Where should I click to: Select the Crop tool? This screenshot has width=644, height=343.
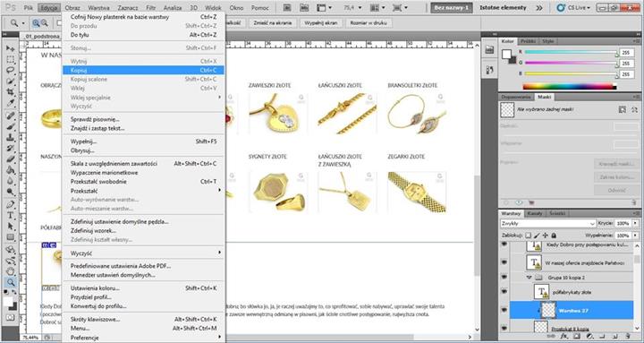pos(10,92)
